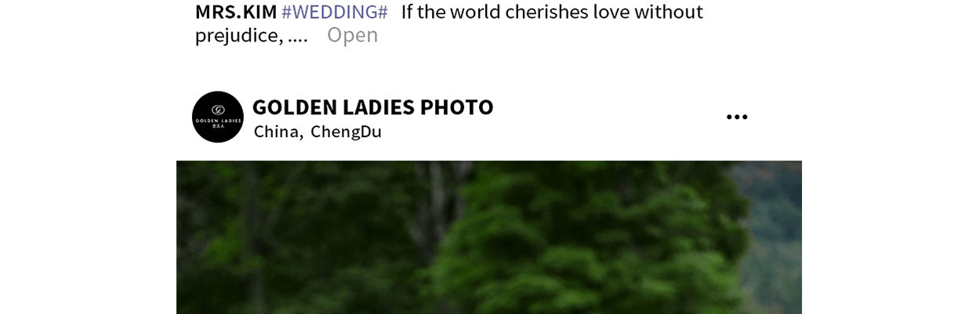The width and height of the screenshot is (980, 314).
Task: Click the word China in the location line
Action: pyautogui.click(x=278, y=132)
